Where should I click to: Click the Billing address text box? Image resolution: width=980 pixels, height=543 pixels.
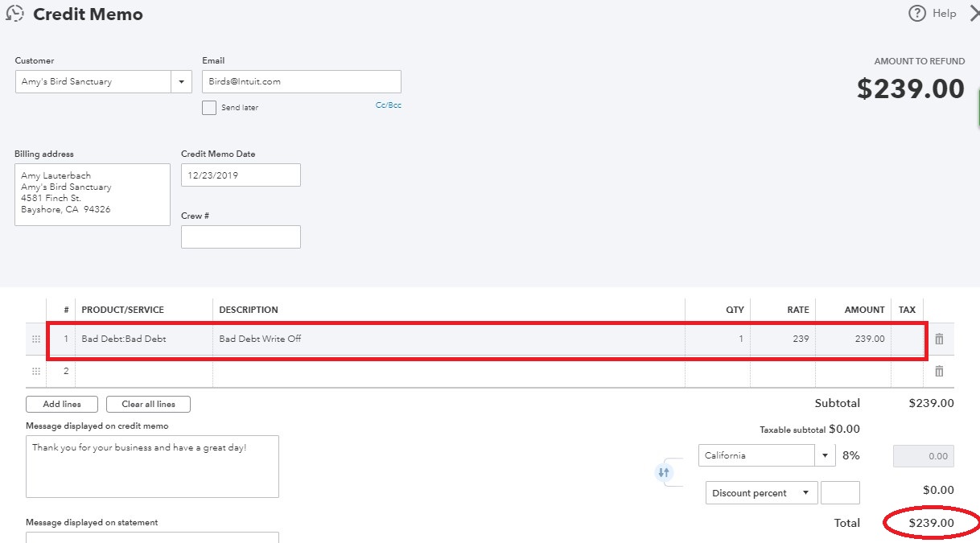point(93,195)
